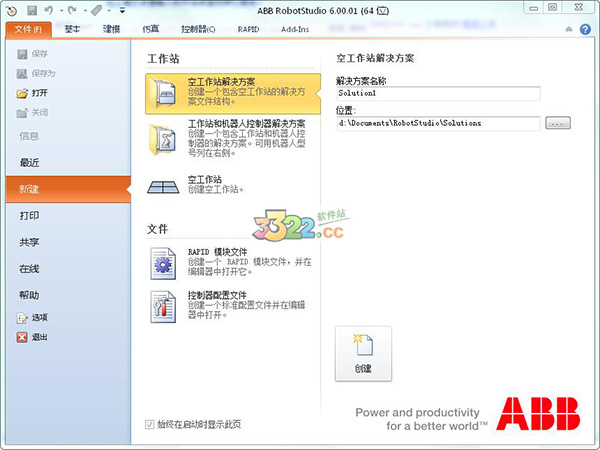Select 控制器配置文件 option
600x450 pixels.
coord(233,306)
